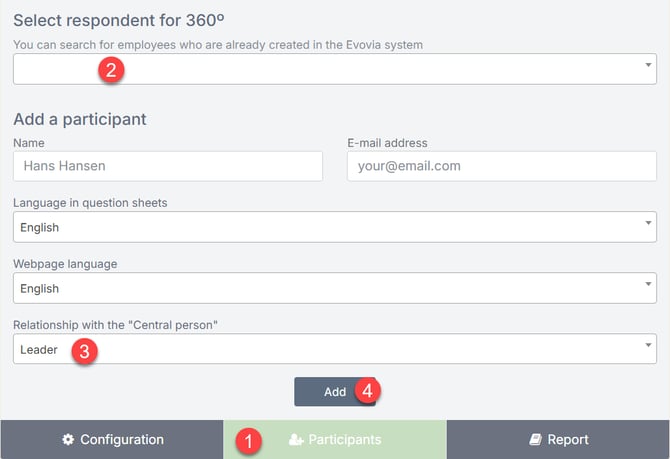Click the gear icon beside Configuration
The height and width of the screenshot is (459, 670).
pos(68,440)
